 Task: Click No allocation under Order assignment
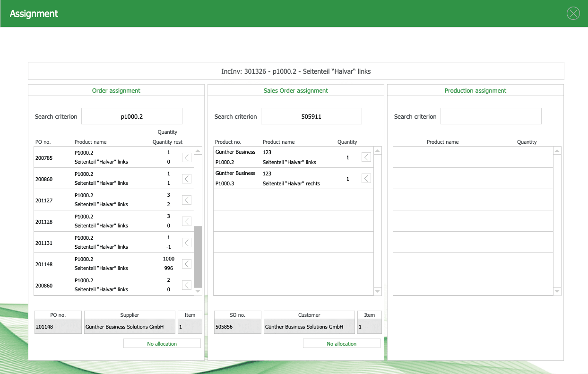pyautogui.click(x=162, y=344)
